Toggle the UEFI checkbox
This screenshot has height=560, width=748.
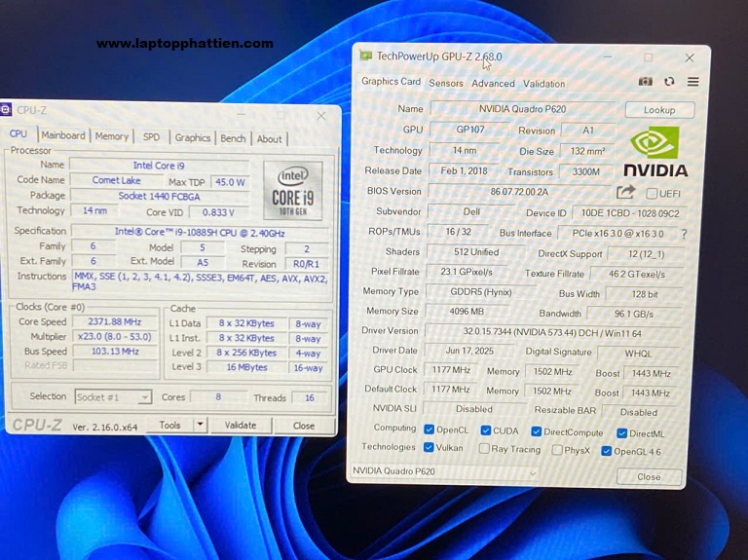[x=652, y=194]
